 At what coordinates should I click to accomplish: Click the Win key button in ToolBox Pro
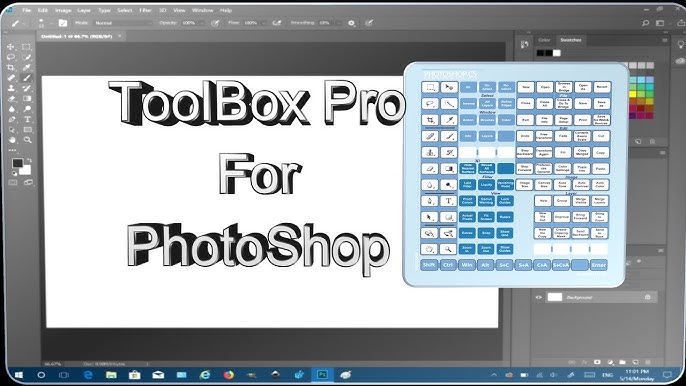467,265
